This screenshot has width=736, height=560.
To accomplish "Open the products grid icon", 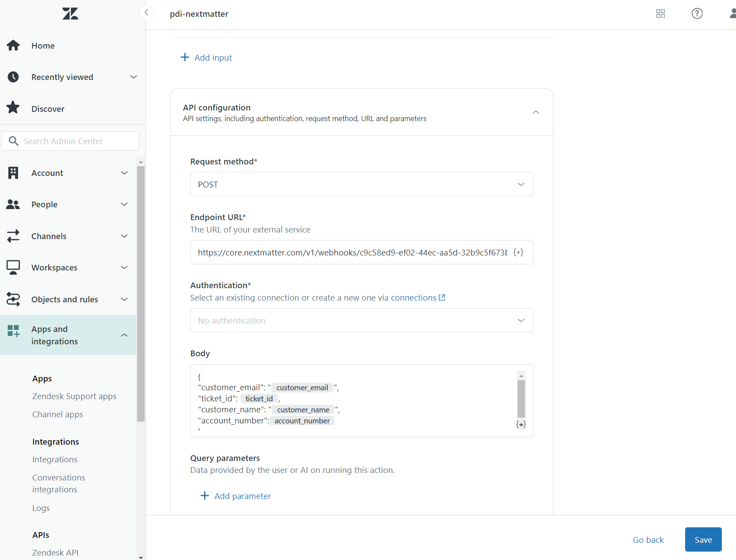I will [x=660, y=14].
